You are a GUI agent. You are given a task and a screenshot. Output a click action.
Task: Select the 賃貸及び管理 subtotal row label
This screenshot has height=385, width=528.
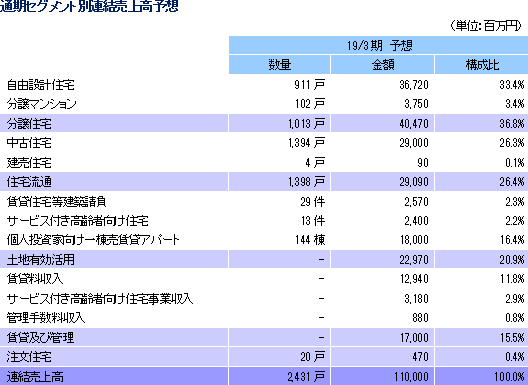pos(40,338)
